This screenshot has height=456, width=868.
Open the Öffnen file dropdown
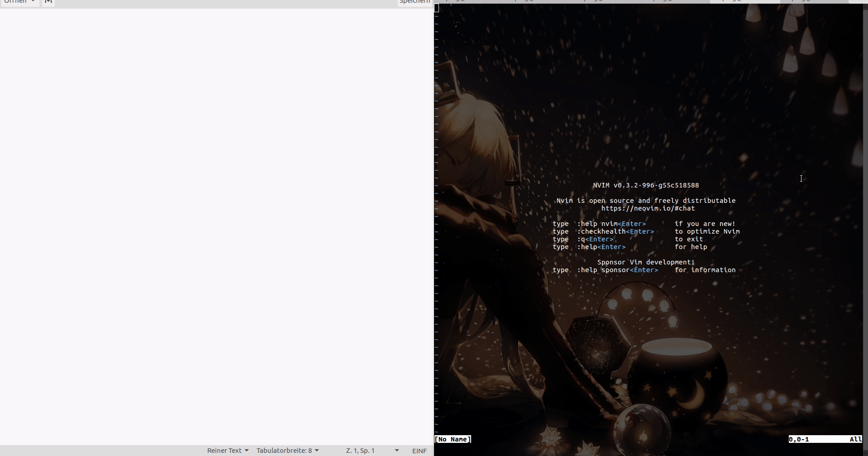coord(19,2)
